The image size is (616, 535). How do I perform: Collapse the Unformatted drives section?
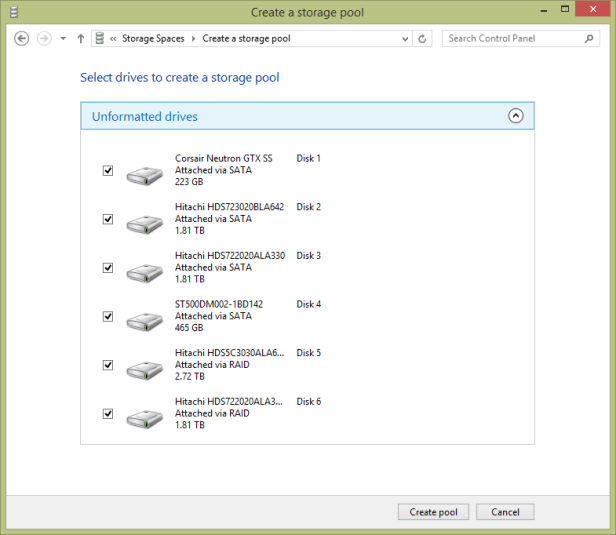click(x=516, y=116)
